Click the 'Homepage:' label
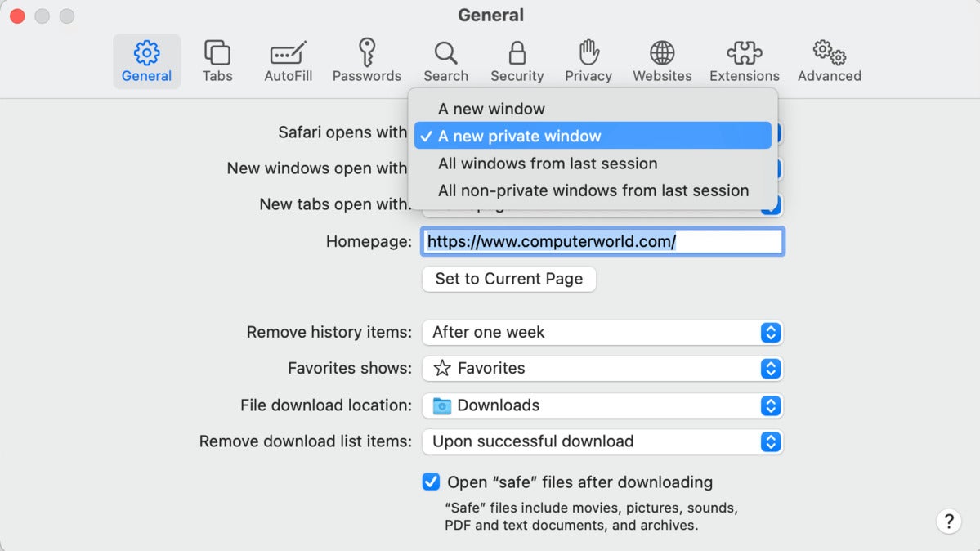980x551 pixels. click(369, 241)
